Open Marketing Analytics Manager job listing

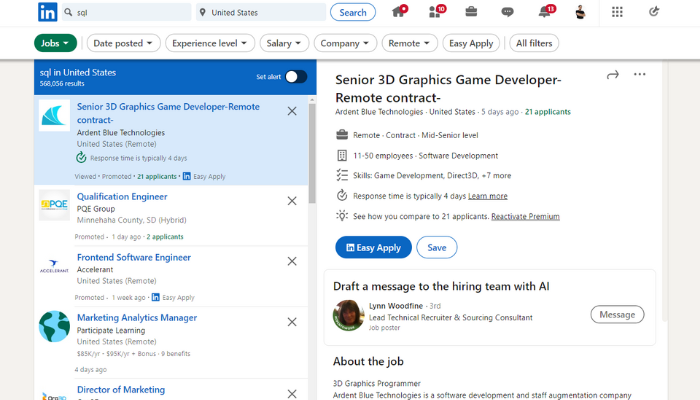click(x=137, y=317)
